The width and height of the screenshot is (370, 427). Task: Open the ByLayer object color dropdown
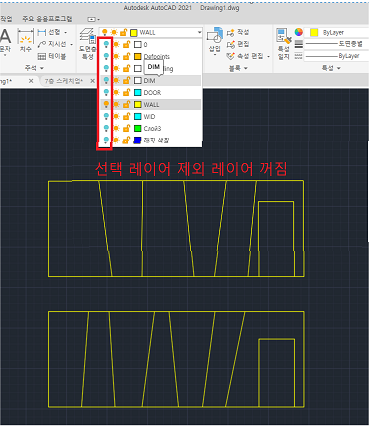[x=338, y=32]
